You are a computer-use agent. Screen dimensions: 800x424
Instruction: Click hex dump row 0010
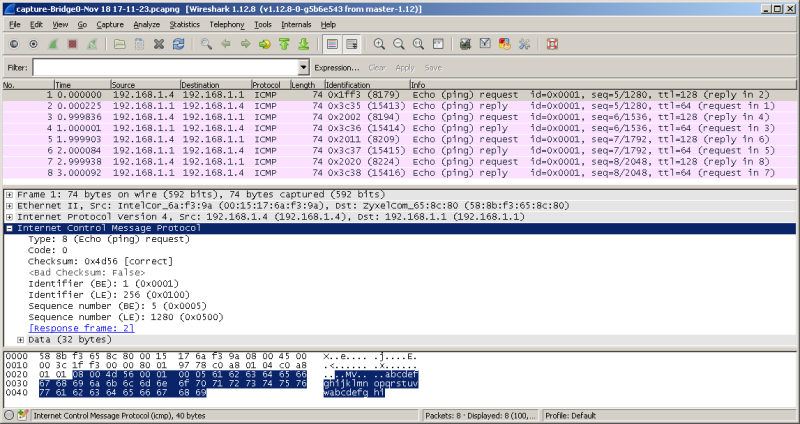coord(211,365)
